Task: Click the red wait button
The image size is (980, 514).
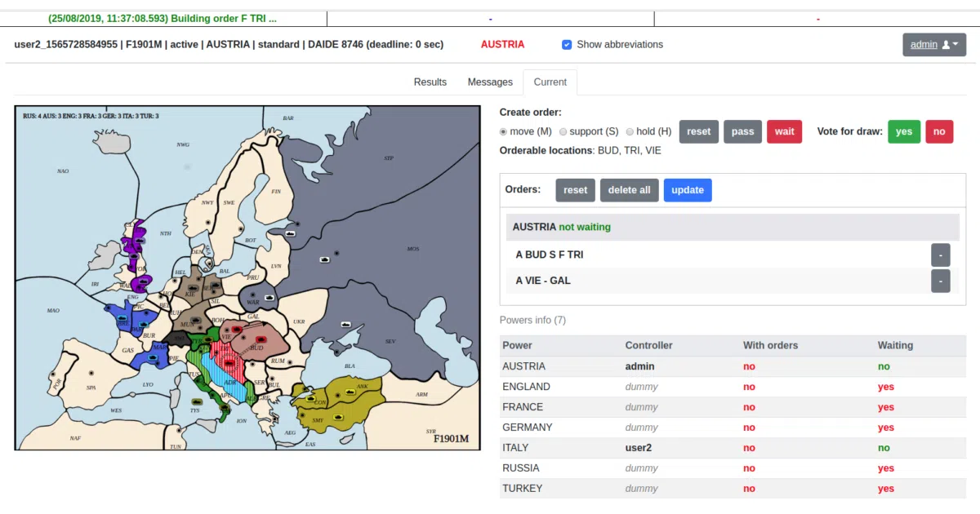Action: pyautogui.click(x=785, y=131)
